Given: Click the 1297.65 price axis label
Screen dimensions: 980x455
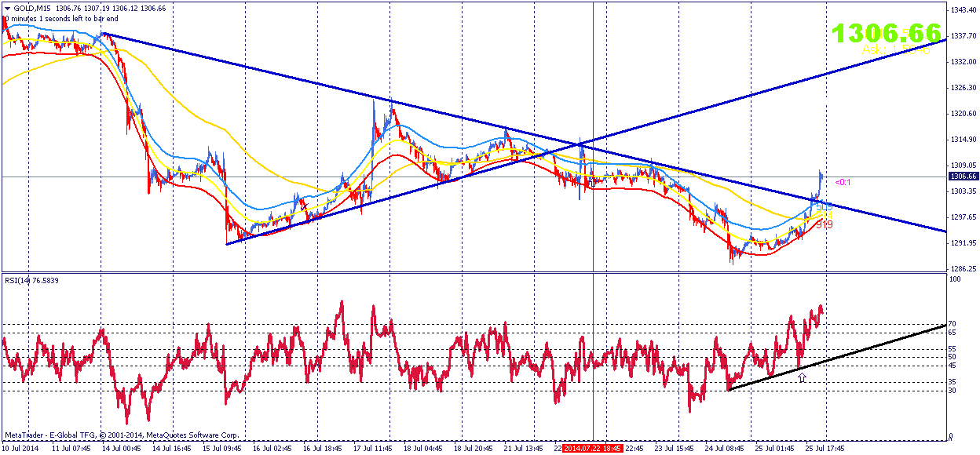Looking at the screenshot, I should click(x=962, y=217).
